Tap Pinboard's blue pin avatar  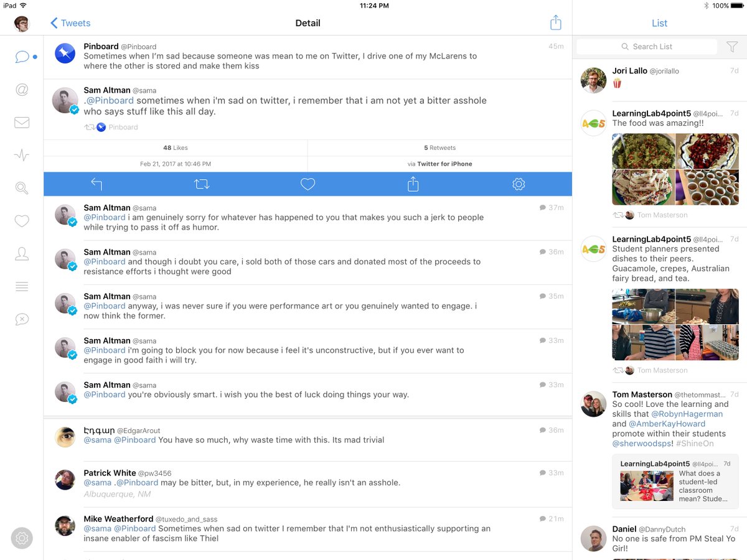click(65, 54)
